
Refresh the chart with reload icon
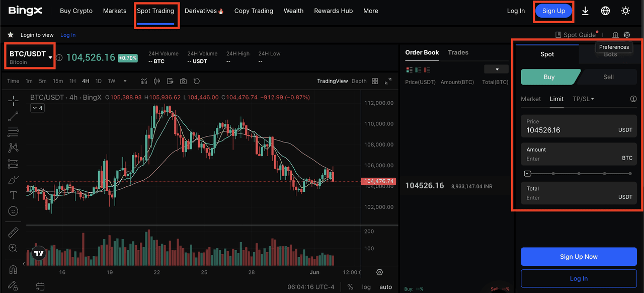[197, 81]
